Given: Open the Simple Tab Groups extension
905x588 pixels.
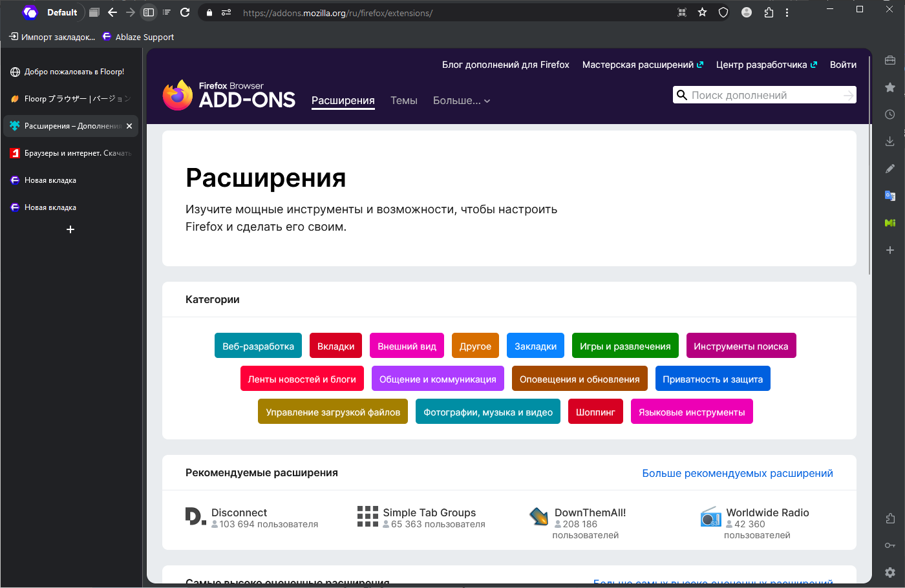Looking at the screenshot, I should click(x=421, y=518).
